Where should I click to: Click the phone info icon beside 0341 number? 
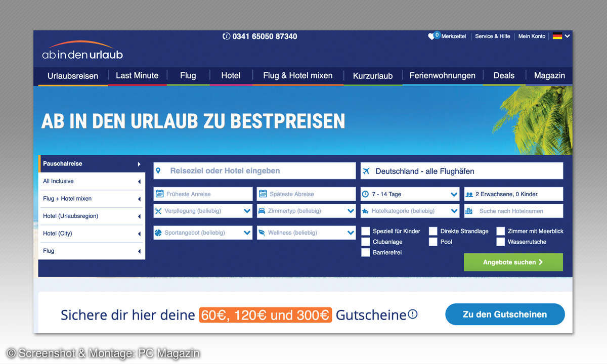coord(226,36)
